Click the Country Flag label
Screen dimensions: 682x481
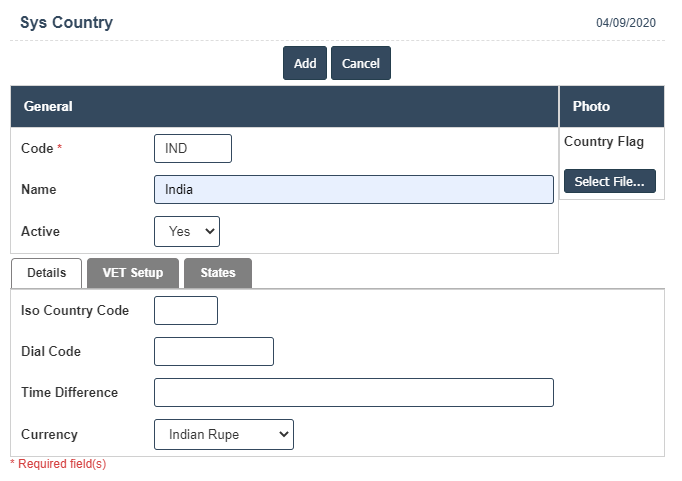[x=604, y=142]
